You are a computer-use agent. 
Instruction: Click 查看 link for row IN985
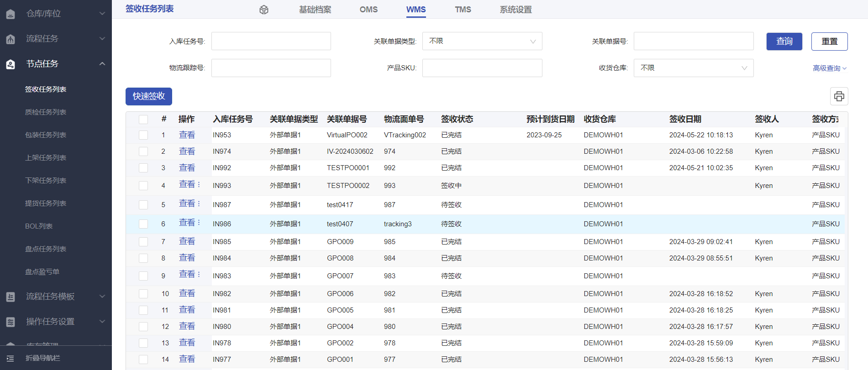pos(187,241)
